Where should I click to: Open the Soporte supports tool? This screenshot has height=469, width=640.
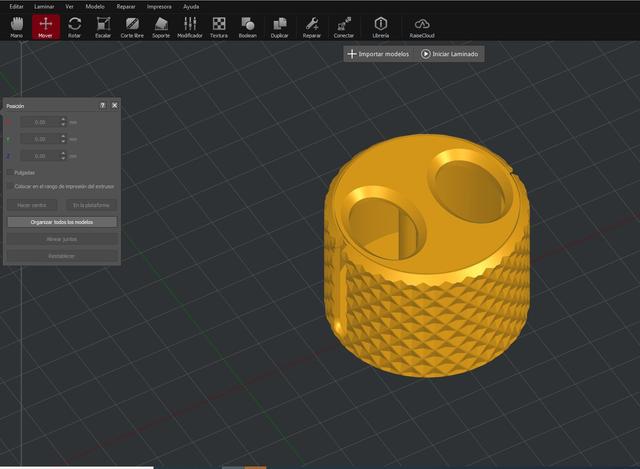pyautogui.click(x=161, y=27)
